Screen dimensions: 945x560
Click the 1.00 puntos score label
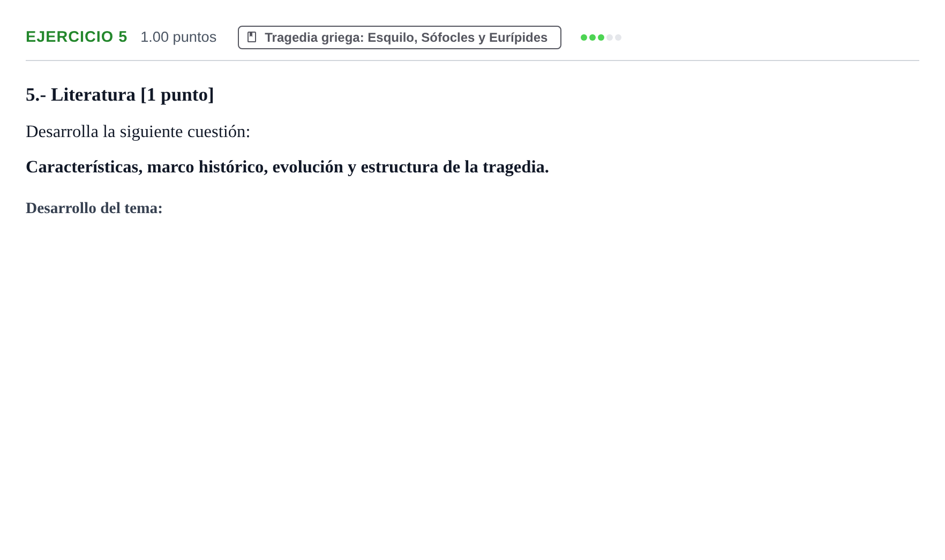(178, 37)
